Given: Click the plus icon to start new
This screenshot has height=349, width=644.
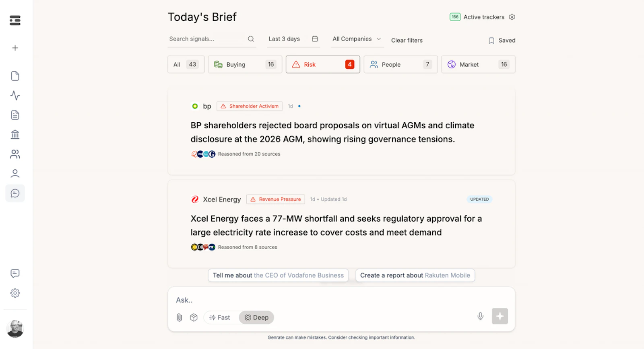Looking at the screenshot, I should pyautogui.click(x=15, y=48).
